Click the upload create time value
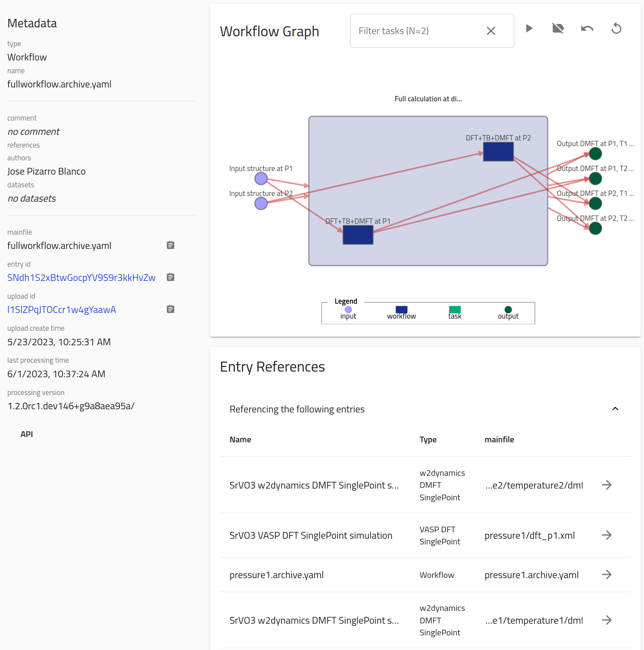Screen dimensions: 644x650 tap(59, 342)
